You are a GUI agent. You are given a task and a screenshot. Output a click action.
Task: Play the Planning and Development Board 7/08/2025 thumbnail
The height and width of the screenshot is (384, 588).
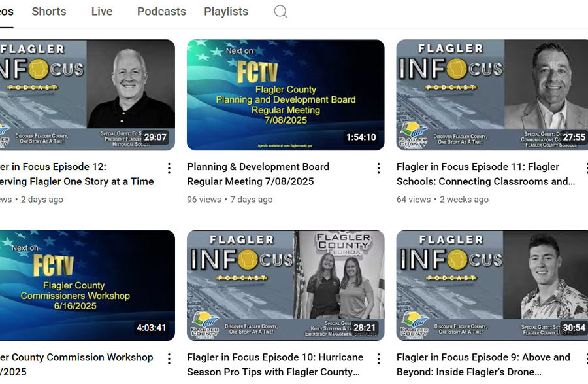(286, 95)
